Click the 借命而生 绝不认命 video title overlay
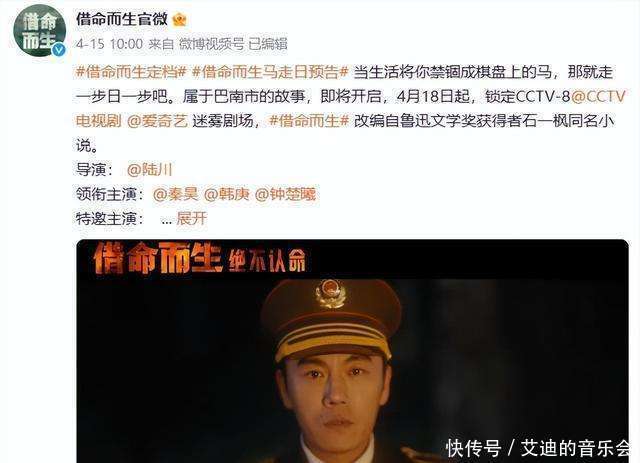 click(x=200, y=258)
